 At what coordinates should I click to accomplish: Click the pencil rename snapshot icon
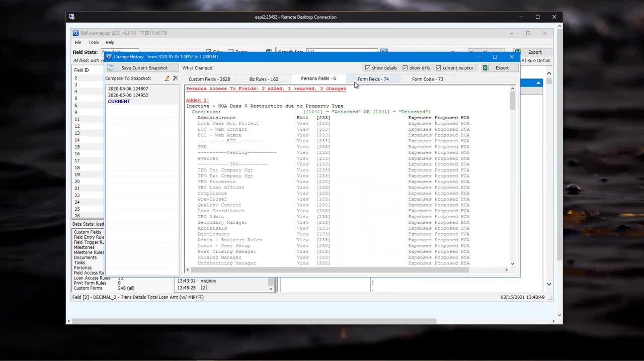coord(167,78)
